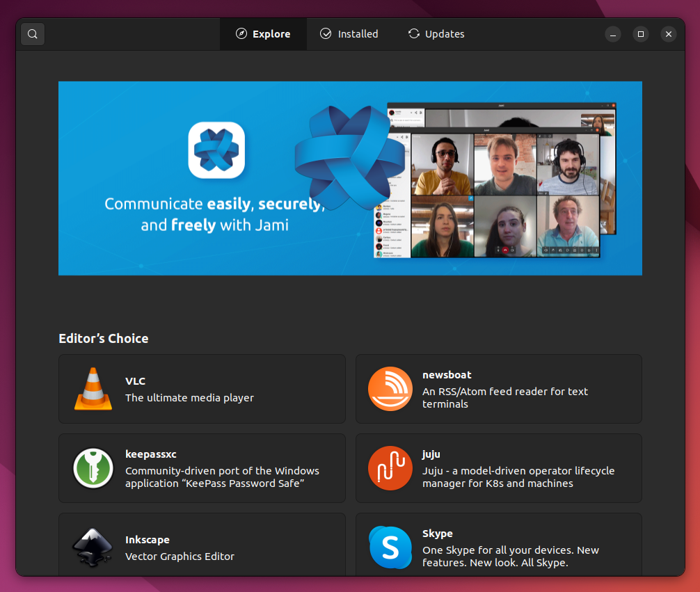Image resolution: width=700 pixels, height=592 pixels.
Task: Open the Jami featured banner
Action: click(350, 178)
